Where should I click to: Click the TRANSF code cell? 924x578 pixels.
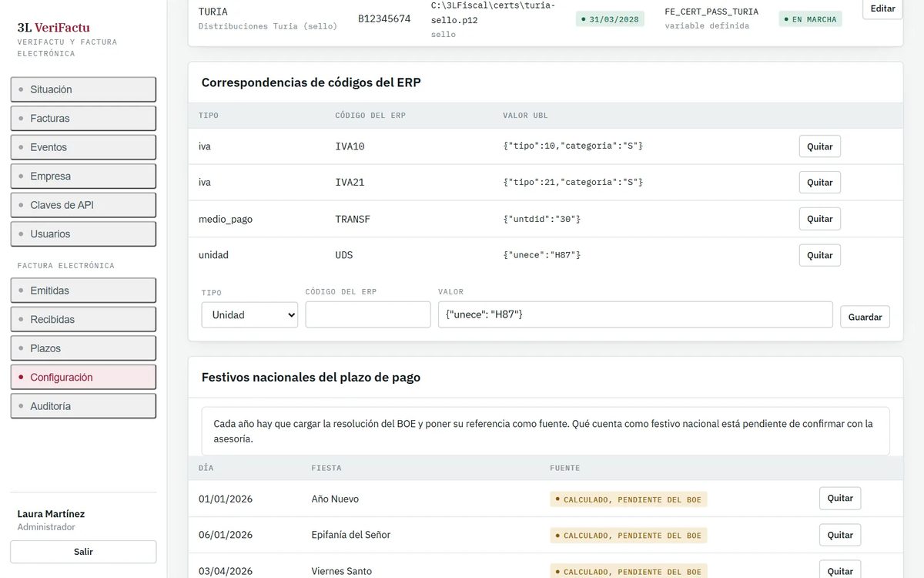(x=353, y=219)
